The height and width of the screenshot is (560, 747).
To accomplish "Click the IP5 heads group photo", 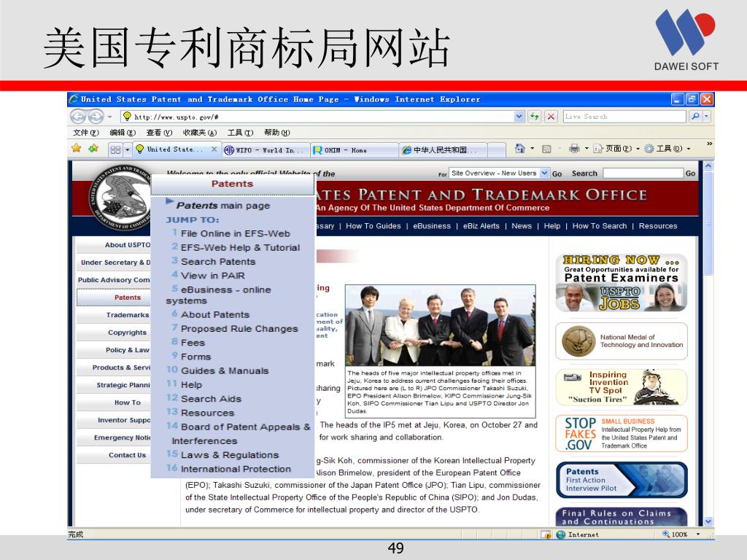I will tap(440, 325).
